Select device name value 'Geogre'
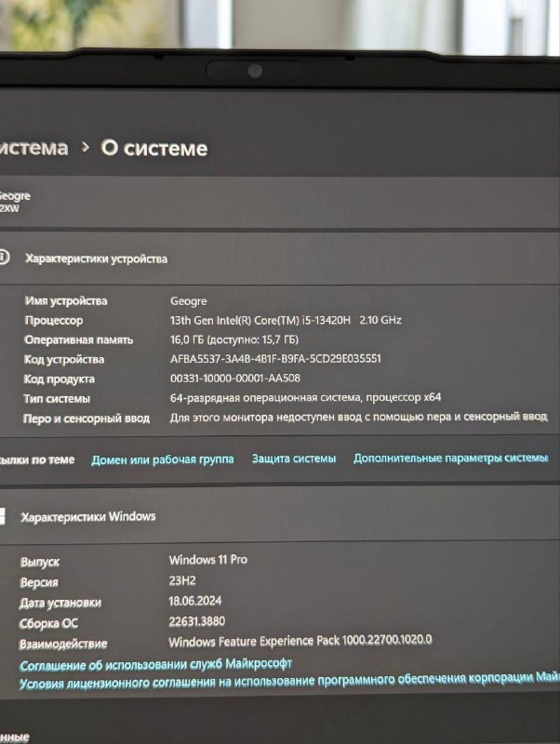Viewport: 560px width, 744px height. pos(189,301)
